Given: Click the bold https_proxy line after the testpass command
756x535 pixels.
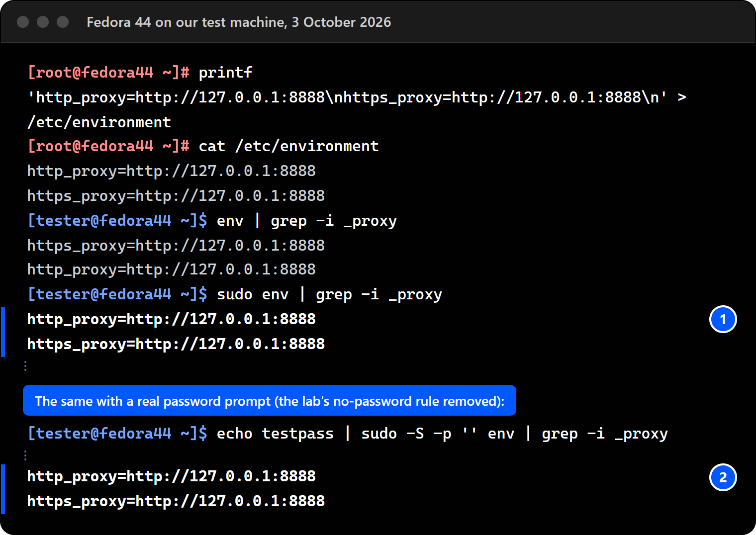Looking at the screenshot, I should coord(176,501).
